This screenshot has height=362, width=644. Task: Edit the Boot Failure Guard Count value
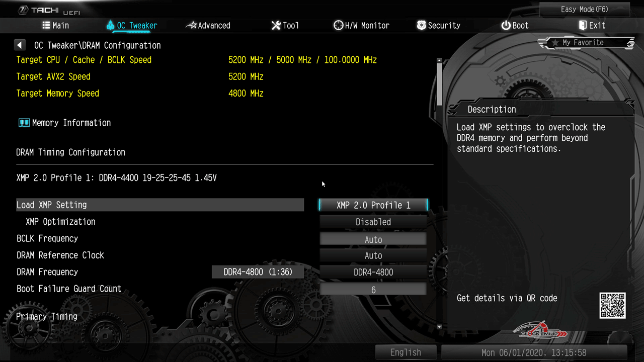coord(373,290)
